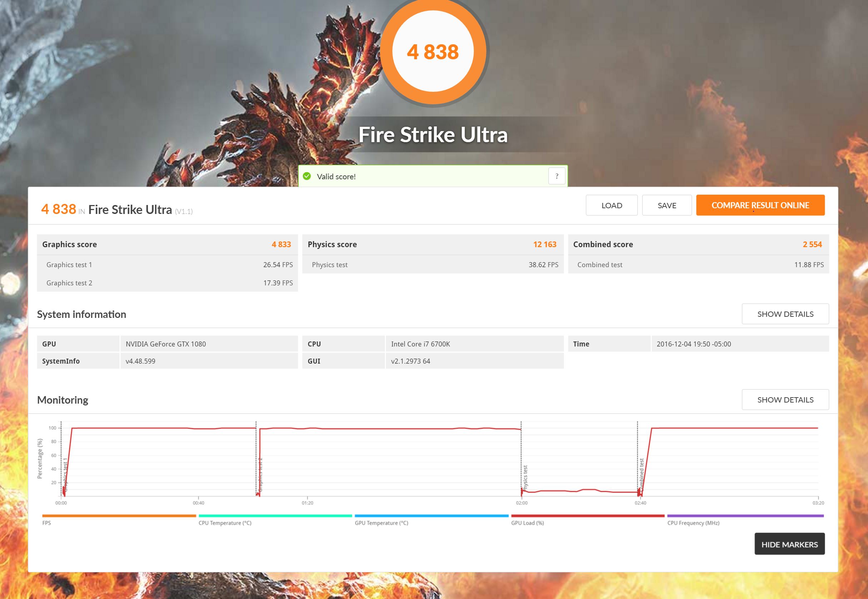Select the Physics score header row
Screen dimensions: 868x599
(x=432, y=244)
